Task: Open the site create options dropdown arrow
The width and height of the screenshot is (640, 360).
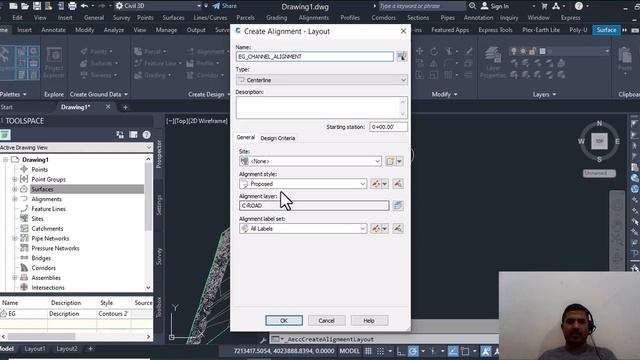Action: coord(400,161)
